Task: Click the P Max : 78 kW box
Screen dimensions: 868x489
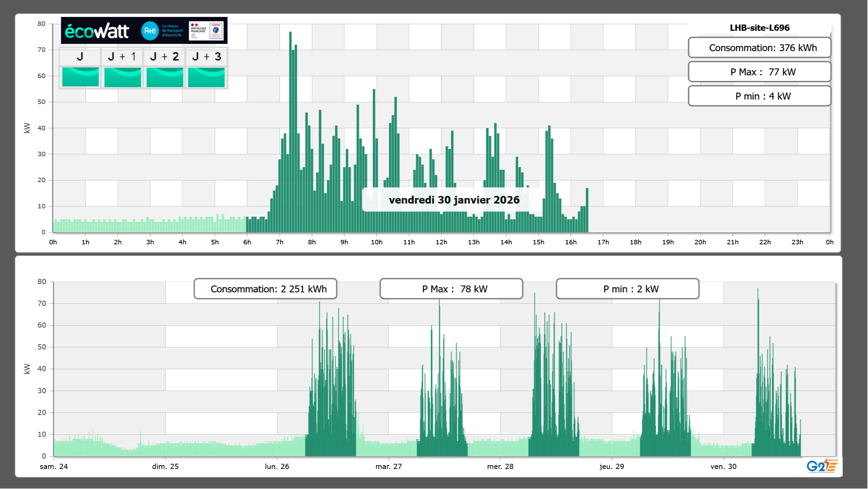Action: (451, 289)
